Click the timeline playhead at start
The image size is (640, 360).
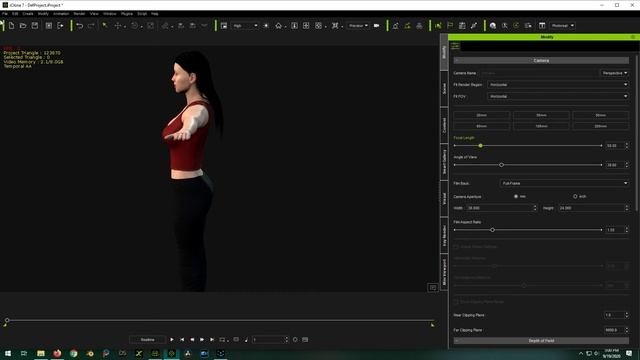tap(7, 320)
